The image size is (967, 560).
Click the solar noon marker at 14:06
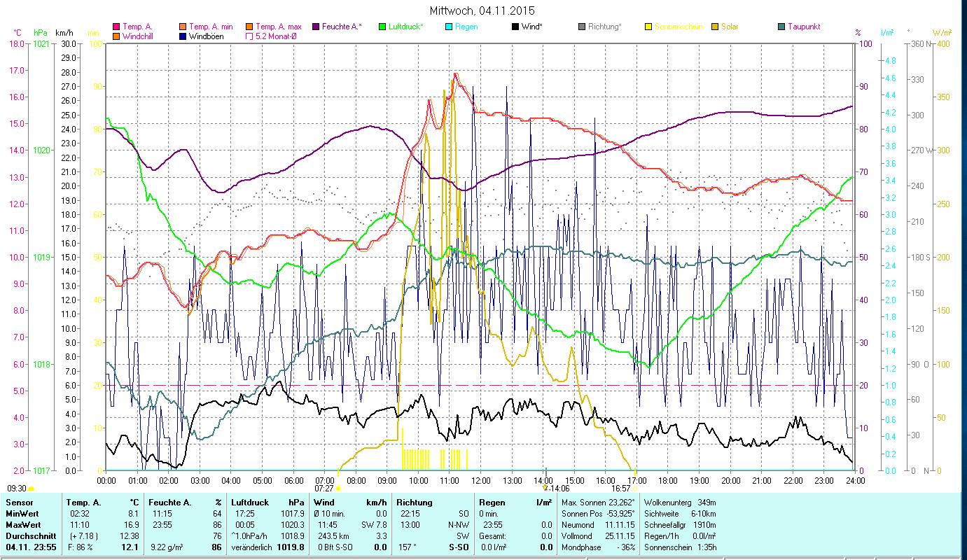tap(545, 488)
